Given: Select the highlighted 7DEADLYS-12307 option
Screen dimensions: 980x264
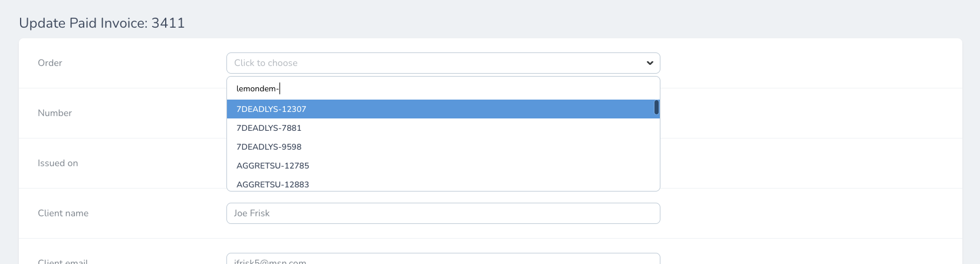Looking at the screenshot, I should (271, 109).
